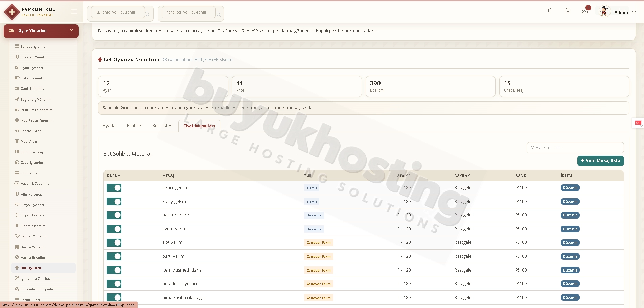Focus the Kullanıcı Adı ile Arama field
644x308 pixels.
point(118,12)
